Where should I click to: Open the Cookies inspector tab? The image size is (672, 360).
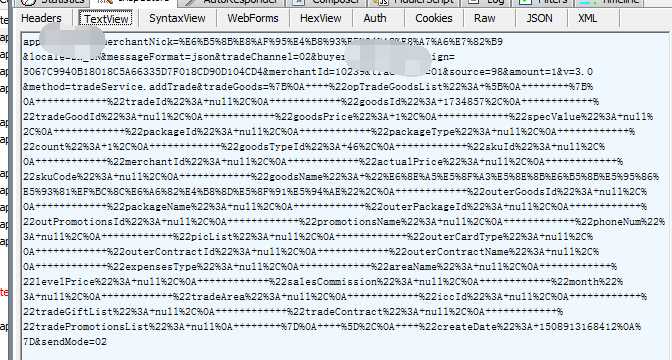434,18
